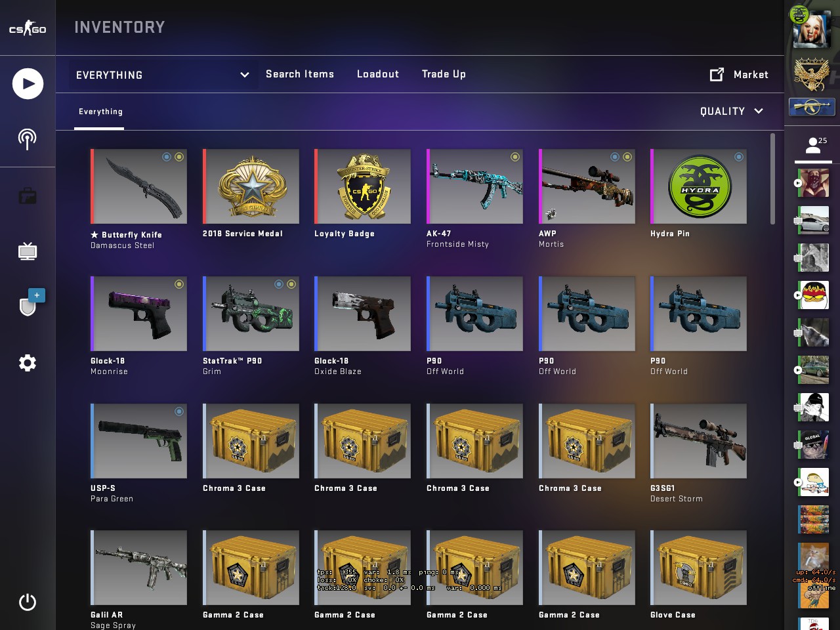
Task: Select the Butterfly Knife Damascus Steel item
Action: [x=138, y=199]
